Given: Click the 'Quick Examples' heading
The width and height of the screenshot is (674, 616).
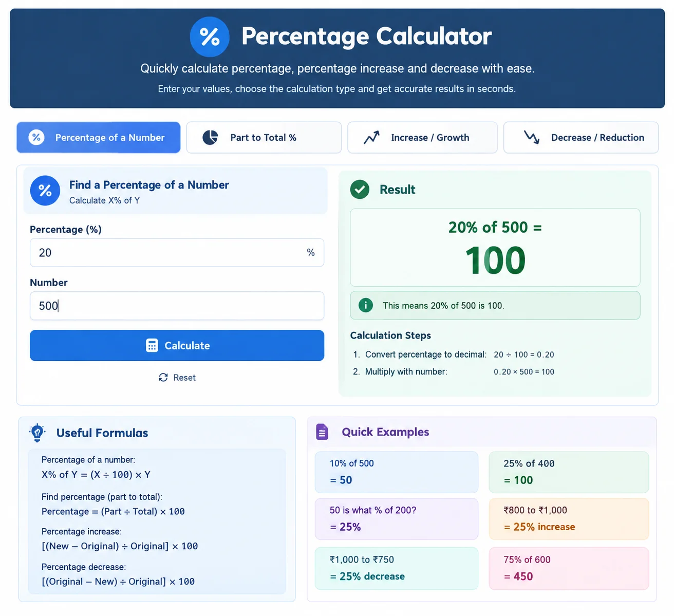Looking at the screenshot, I should tap(385, 432).
